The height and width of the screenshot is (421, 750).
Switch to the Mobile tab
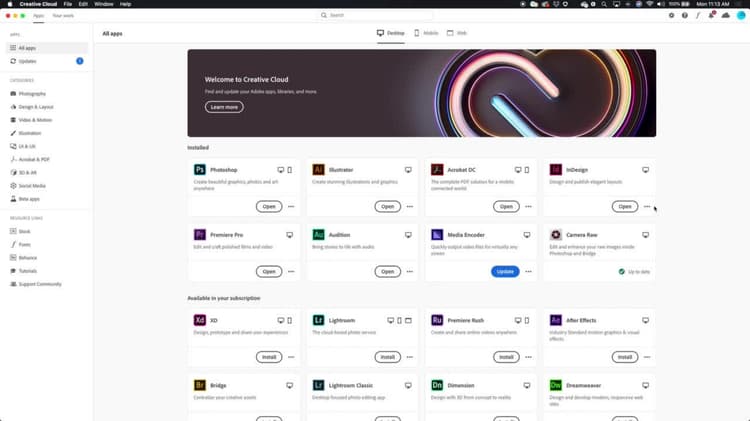426,33
